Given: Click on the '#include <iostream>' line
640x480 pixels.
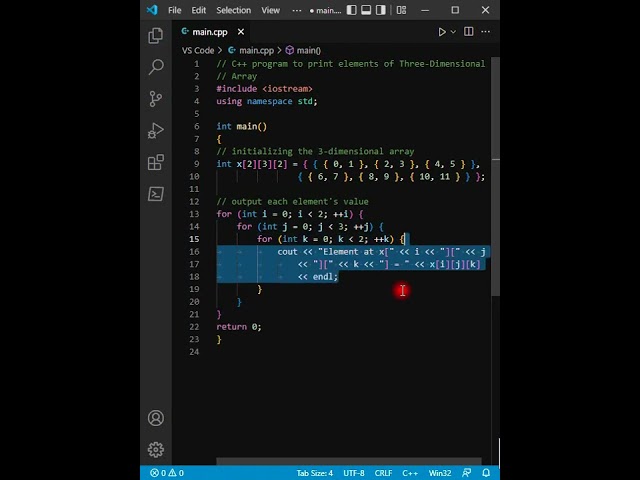Looking at the screenshot, I should click(264, 89).
